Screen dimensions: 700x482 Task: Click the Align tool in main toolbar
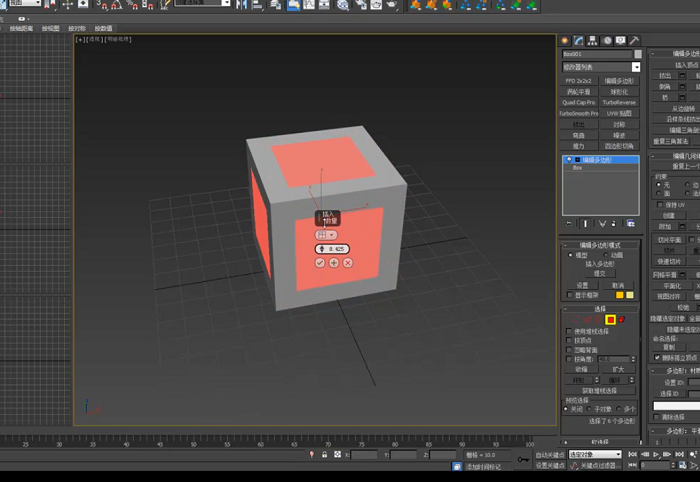[257, 4]
